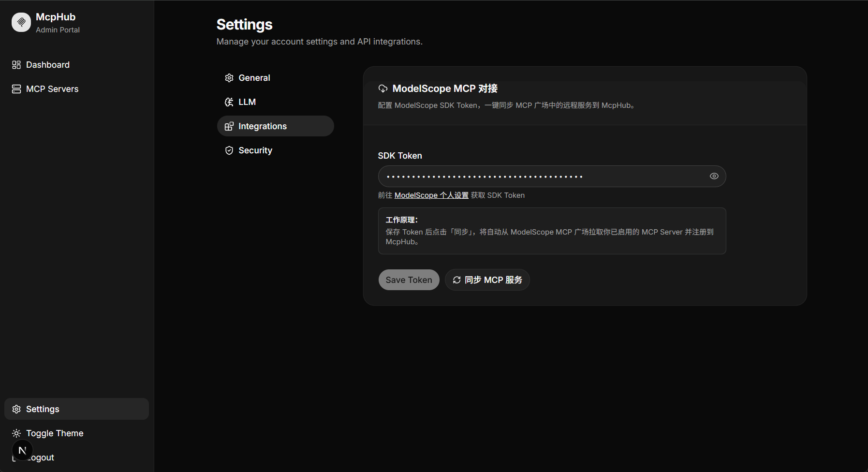Click the MCP Servers server icon

point(16,88)
